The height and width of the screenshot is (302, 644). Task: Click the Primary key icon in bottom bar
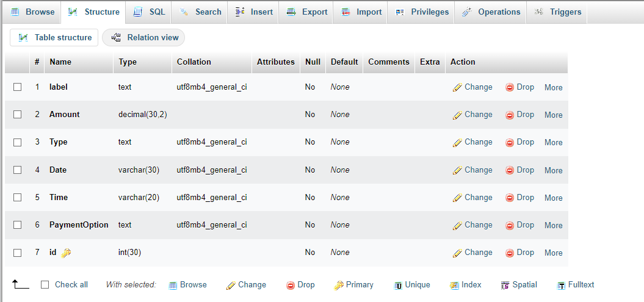click(339, 285)
